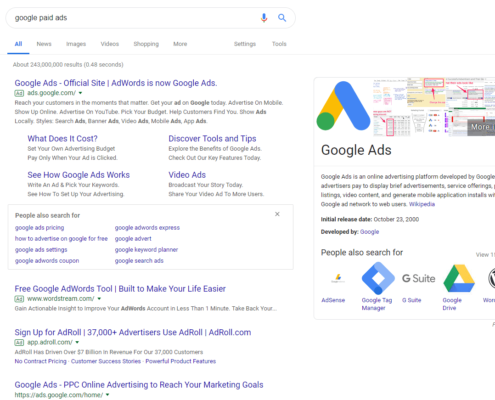Click the Ad badge beside ads.google.com/

(x=19, y=93)
